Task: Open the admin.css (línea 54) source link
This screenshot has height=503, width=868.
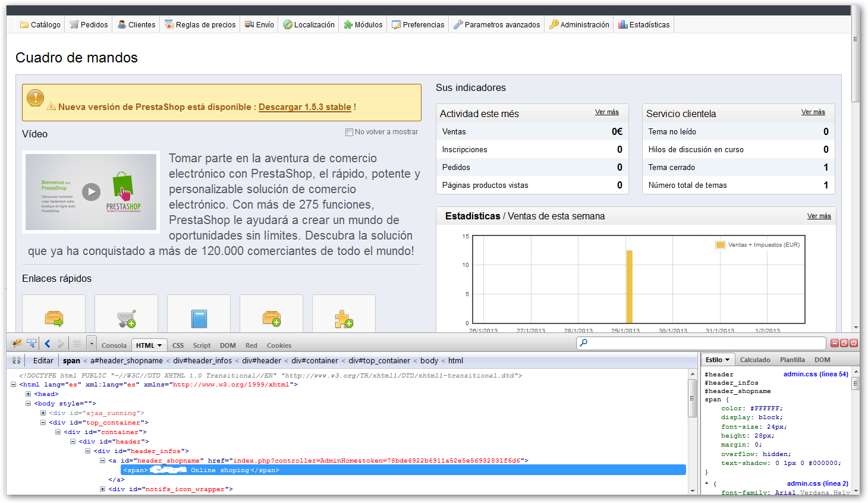Action: [x=816, y=374]
